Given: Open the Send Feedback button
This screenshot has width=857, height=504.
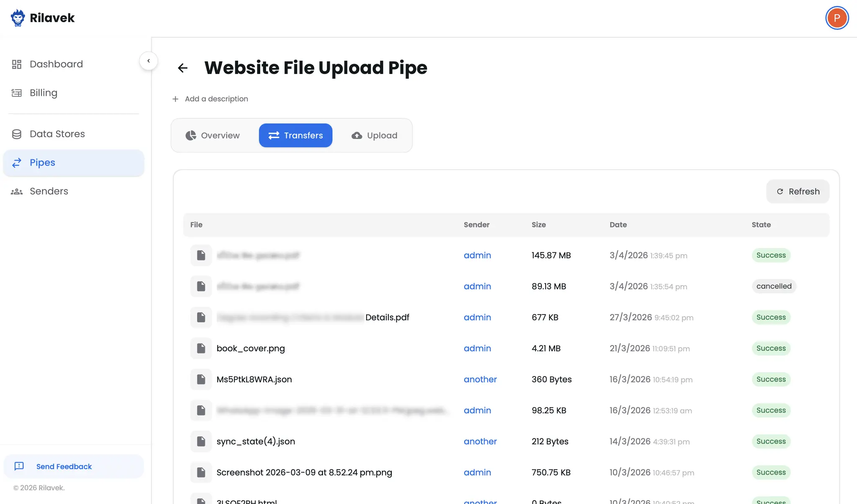Looking at the screenshot, I should coord(74,466).
